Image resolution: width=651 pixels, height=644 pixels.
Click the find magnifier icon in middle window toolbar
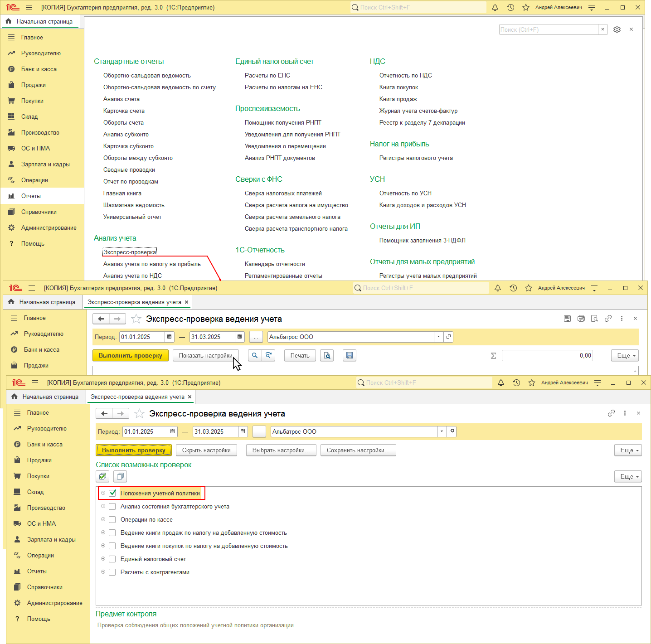(255, 355)
